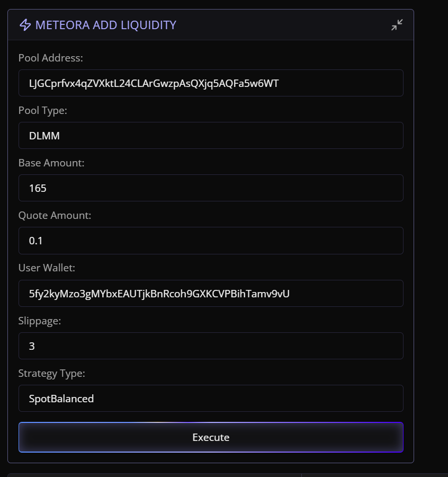Viewport: 448px width, 477px height.
Task: Collapse the panel using the inward arrows icon
Action: [397, 24]
